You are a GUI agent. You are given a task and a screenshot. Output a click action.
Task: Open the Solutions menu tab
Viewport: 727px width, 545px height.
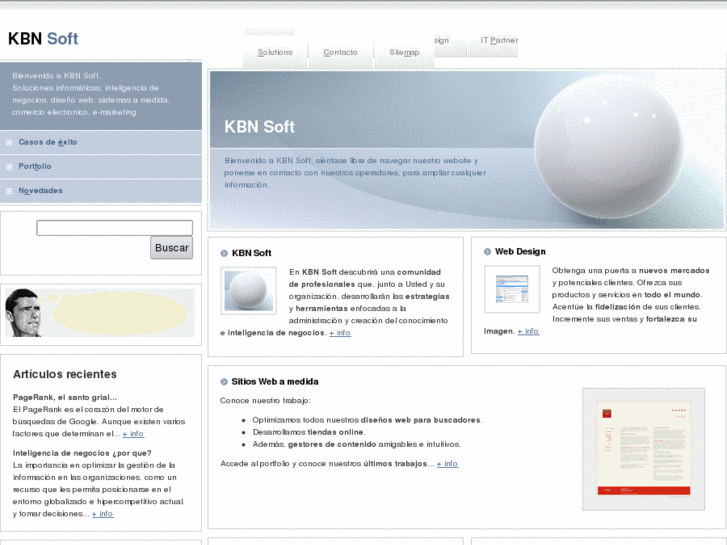pyautogui.click(x=275, y=52)
